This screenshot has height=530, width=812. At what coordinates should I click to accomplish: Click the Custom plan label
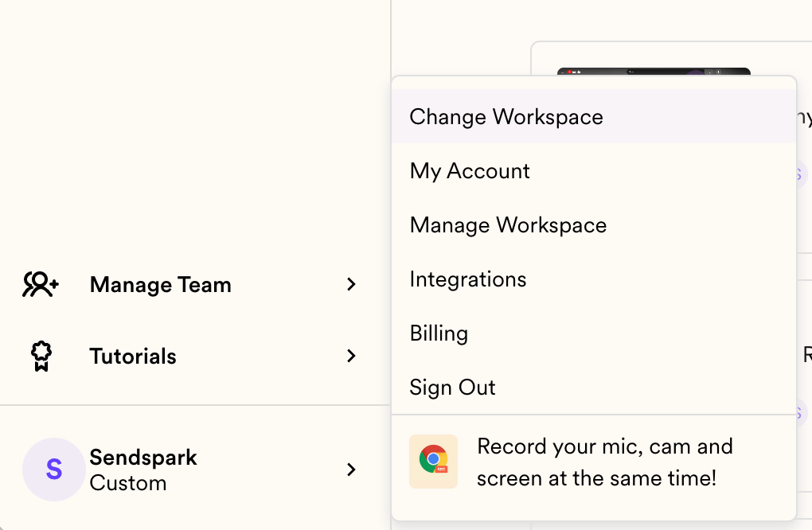[128, 483]
